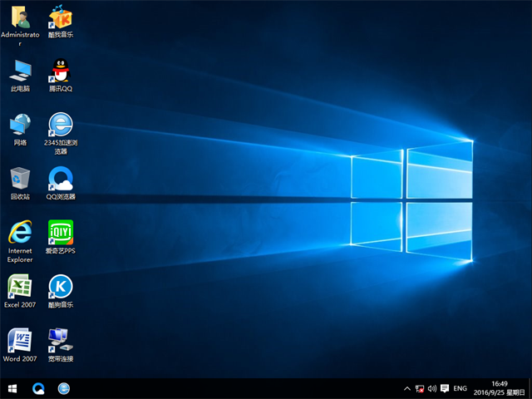The width and height of the screenshot is (532, 399).
Task: Click the 2345加速浏览器 shortcut
Action: (x=60, y=126)
